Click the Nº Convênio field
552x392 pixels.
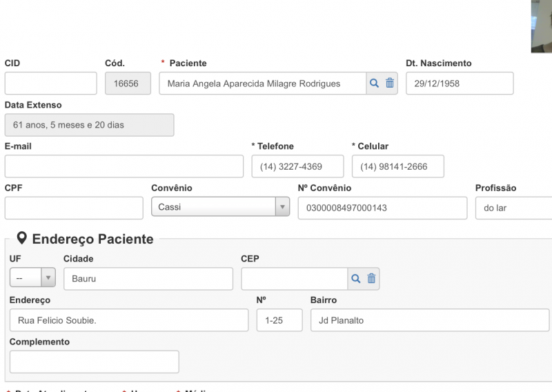pos(382,208)
